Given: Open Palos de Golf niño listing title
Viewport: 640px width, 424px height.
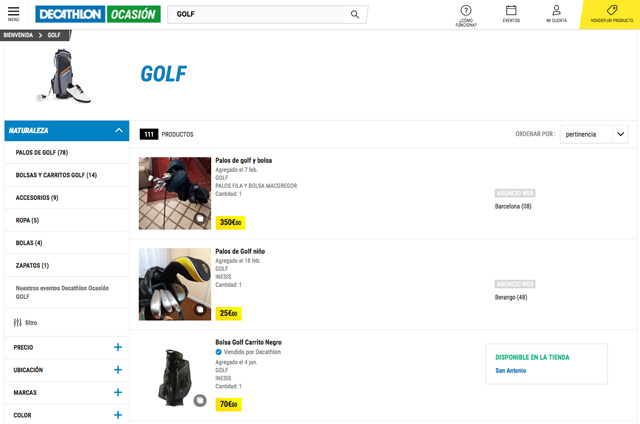Looking at the screenshot, I should coord(240,251).
